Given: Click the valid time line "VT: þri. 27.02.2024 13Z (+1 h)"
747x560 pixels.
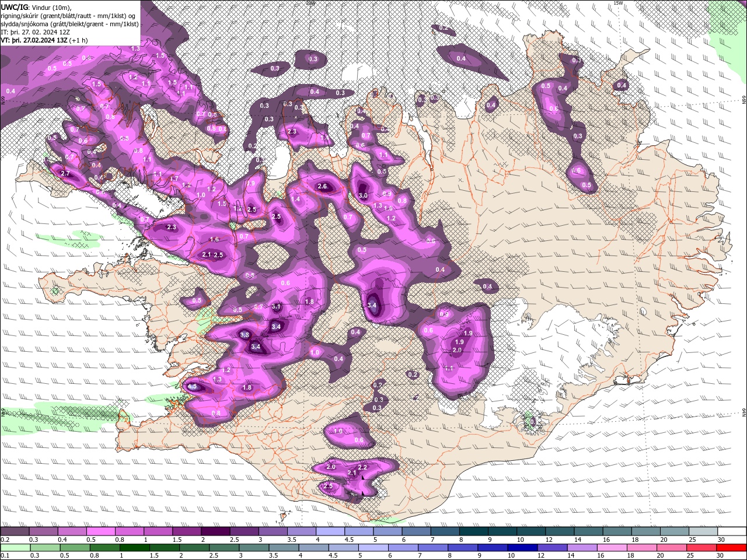Looking at the screenshot, I should 44,40.
